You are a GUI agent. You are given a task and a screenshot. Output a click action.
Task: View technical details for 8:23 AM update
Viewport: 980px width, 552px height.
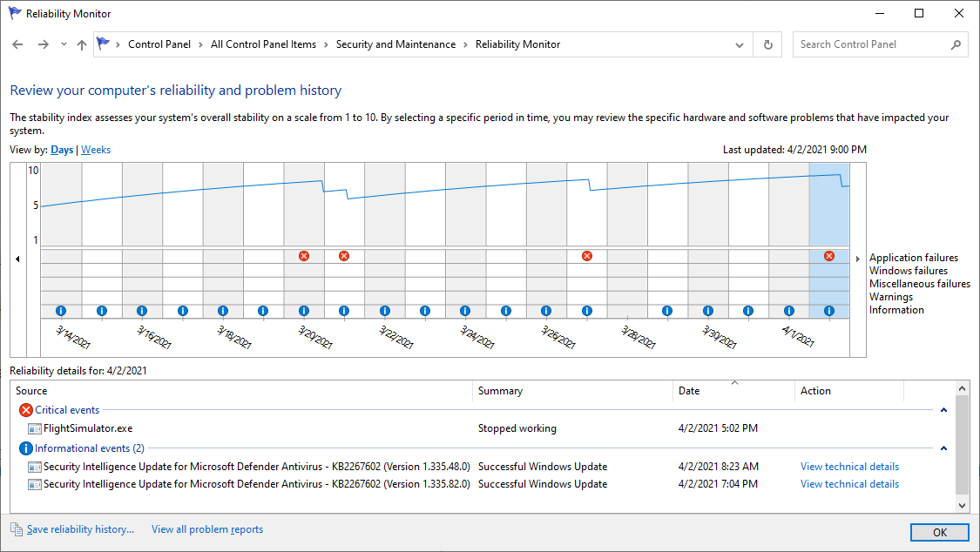[x=849, y=467]
